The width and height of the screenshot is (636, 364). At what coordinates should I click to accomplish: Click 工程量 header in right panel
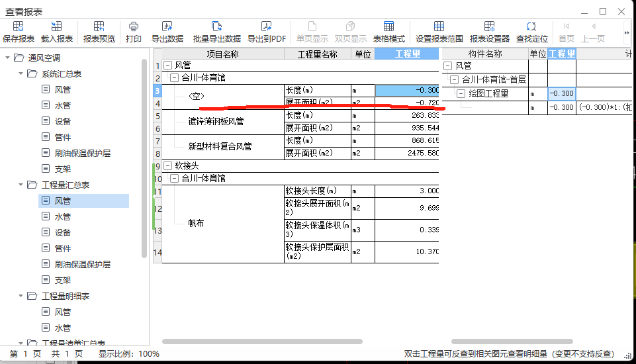[562, 54]
